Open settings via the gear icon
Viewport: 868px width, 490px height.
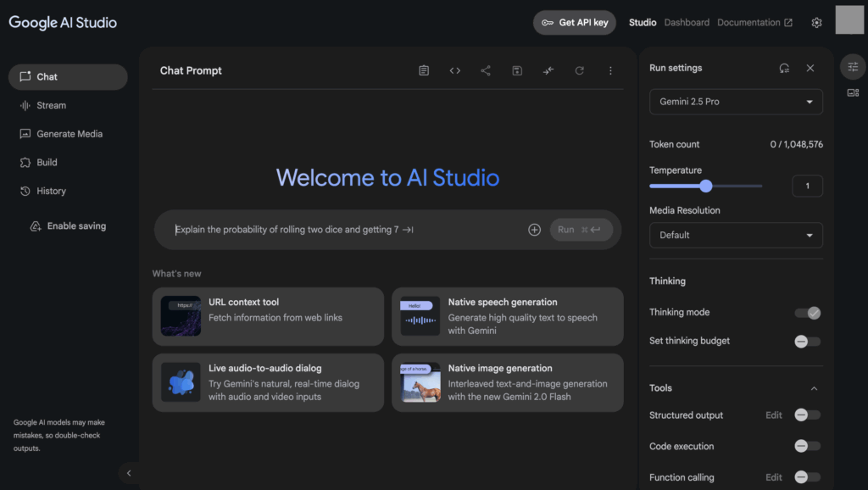click(816, 23)
